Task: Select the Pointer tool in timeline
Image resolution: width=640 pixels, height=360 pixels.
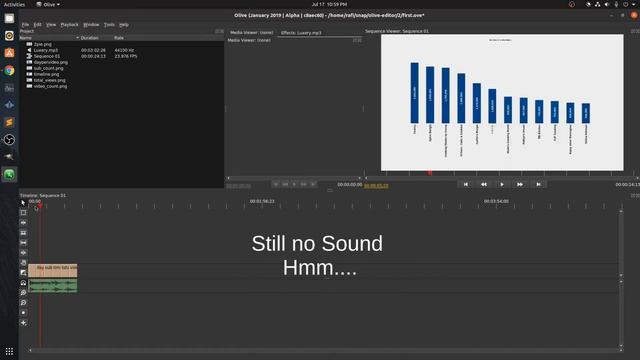Action: [23, 203]
